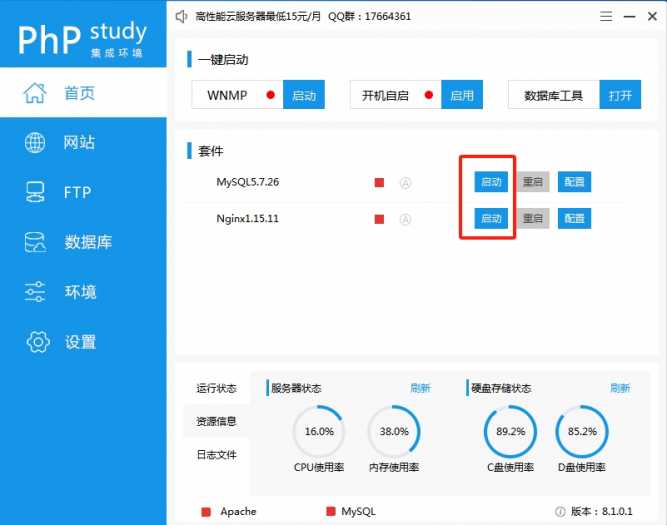Start Nginx1.15.11 with 启动 button

click(491, 219)
